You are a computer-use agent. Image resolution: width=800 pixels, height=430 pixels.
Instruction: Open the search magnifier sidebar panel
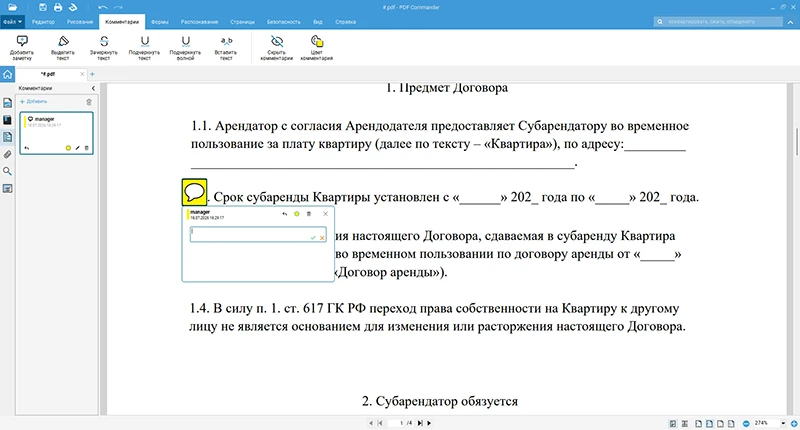click(x=7, y=171)
